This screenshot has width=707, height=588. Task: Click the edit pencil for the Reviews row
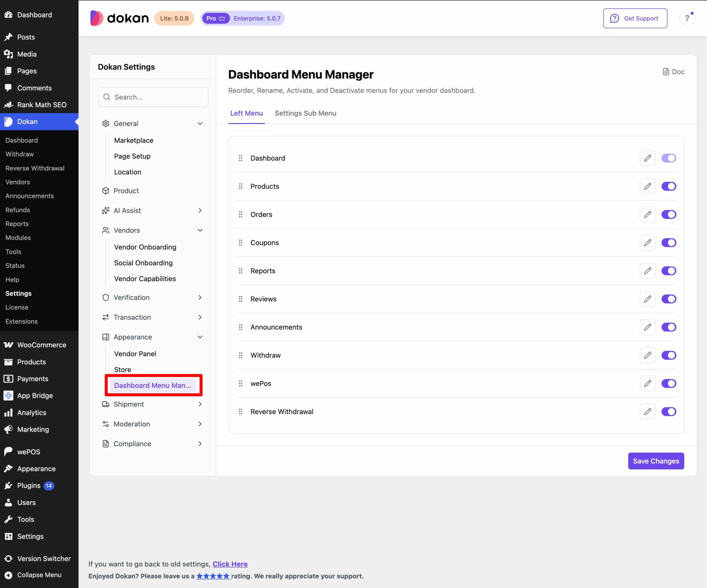647,299
